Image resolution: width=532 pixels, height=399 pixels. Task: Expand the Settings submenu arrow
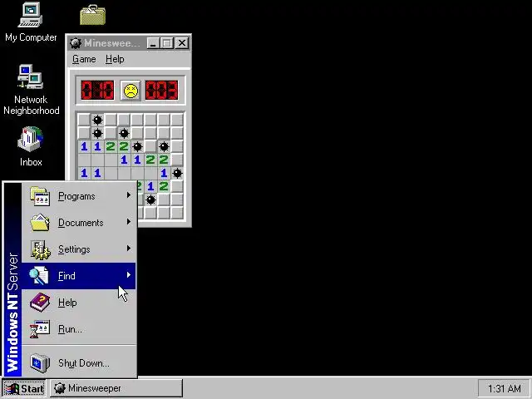[x=129, y=249]
